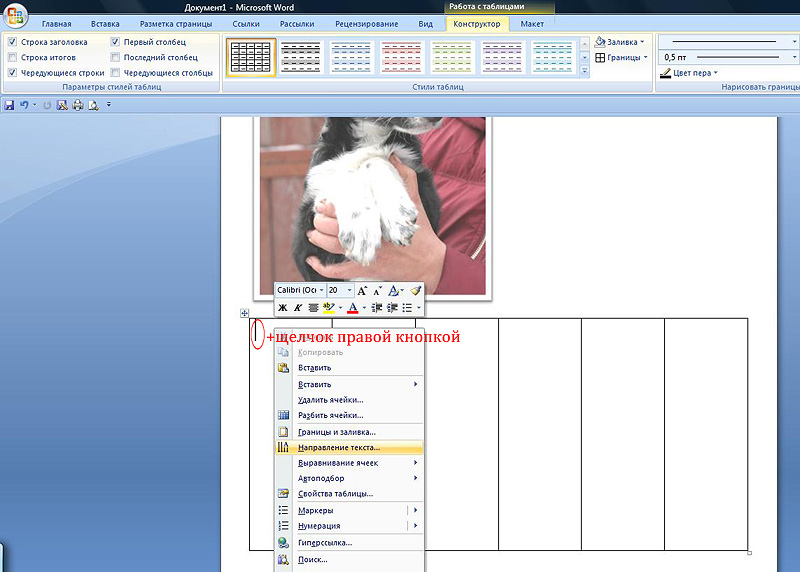Shrink font size in mini toolbar
800x572 pixels.
click(x=377, y=291)
